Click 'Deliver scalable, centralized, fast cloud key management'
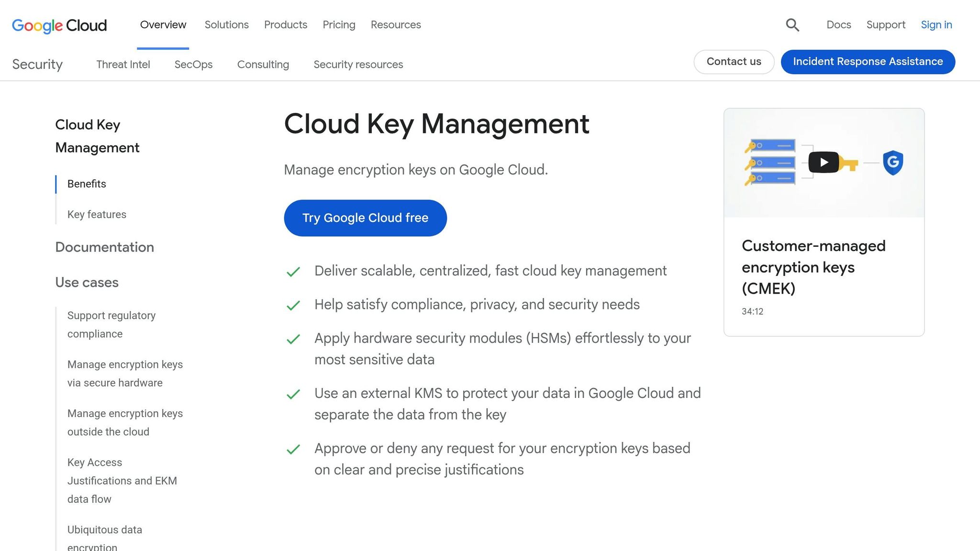The image size is (980, 551). point(490,271)
